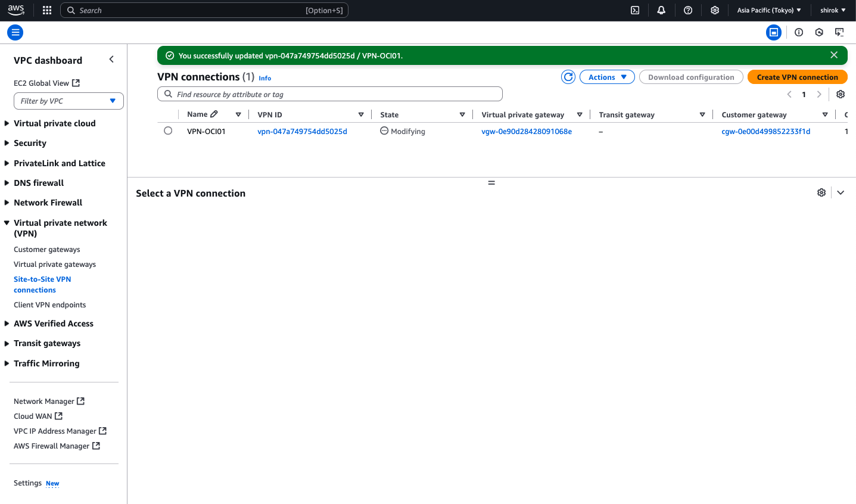The image size is (856, 504).
Task: Open the State column filter dropdown
Action: tap(462, 114)
